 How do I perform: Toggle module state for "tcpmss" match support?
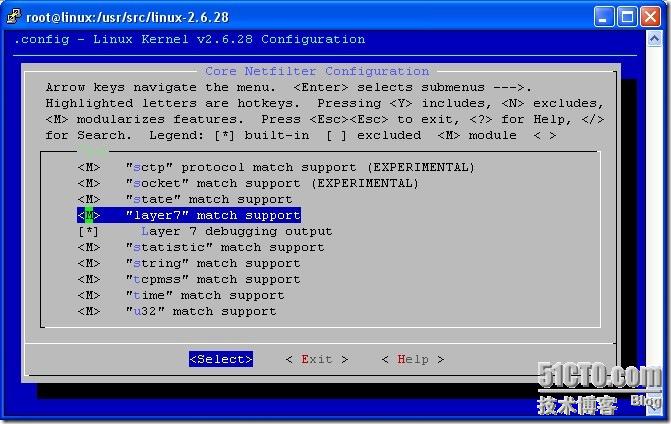89,279
